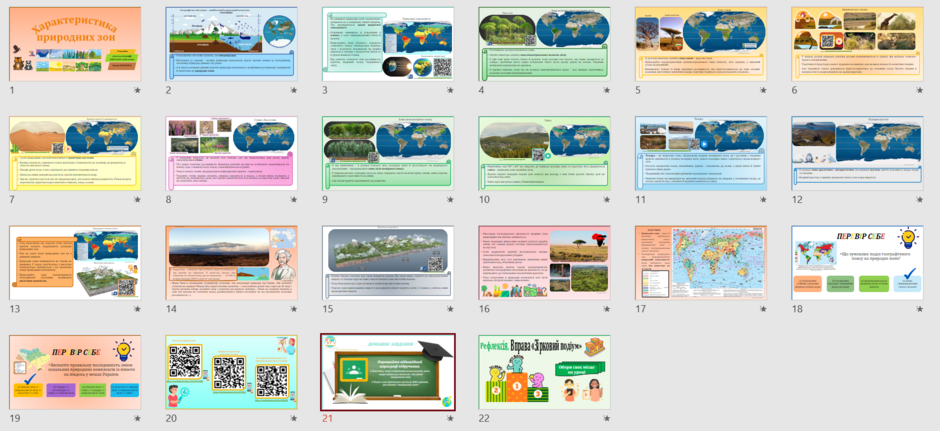
Task: Click the animation star icon under slide 22
Action: [x=607, y=418]
